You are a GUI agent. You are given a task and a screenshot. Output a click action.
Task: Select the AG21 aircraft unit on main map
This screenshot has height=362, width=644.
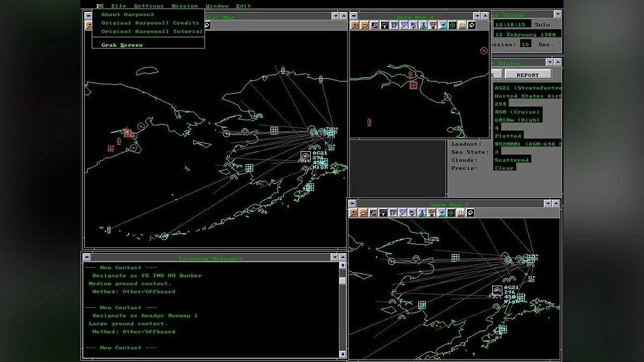click(305, 156)
